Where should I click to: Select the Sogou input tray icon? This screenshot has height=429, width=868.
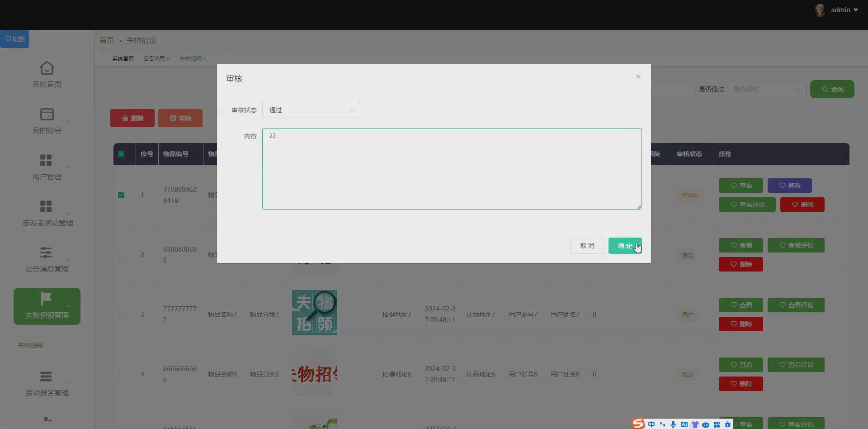pyautogui.click(x=638, y=423)
